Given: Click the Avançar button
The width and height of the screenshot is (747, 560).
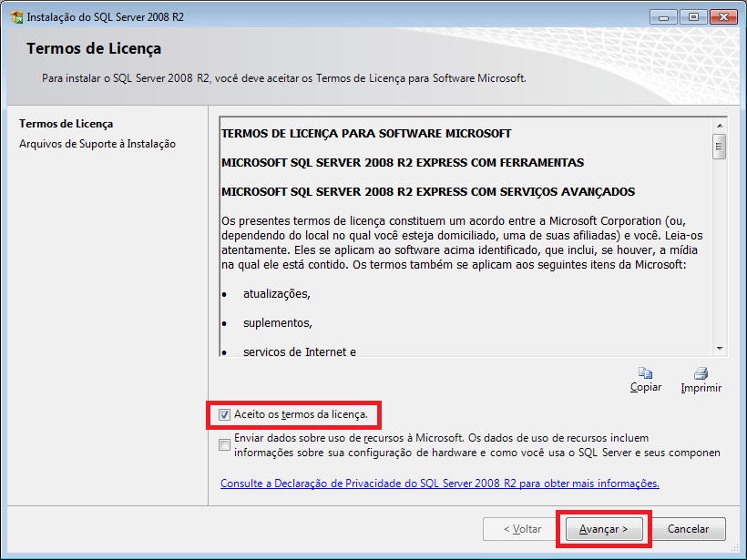Looking at the screenshot, I should point(604,529).
